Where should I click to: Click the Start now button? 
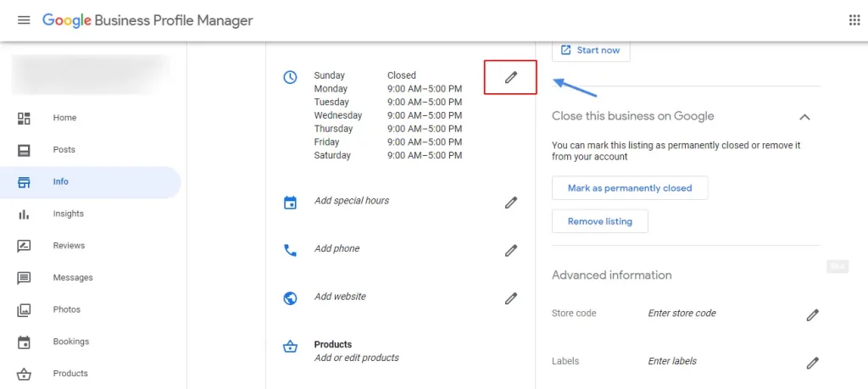point(590,51)
